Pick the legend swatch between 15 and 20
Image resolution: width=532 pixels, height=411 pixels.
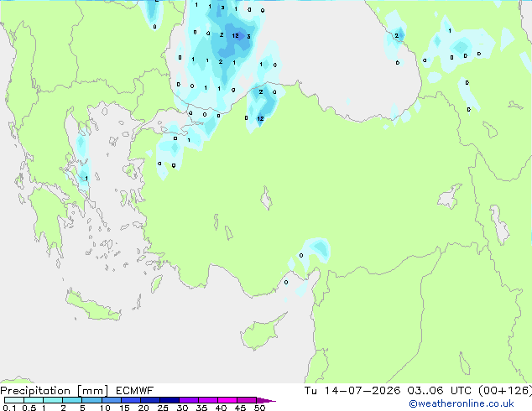tap(130, 400)
